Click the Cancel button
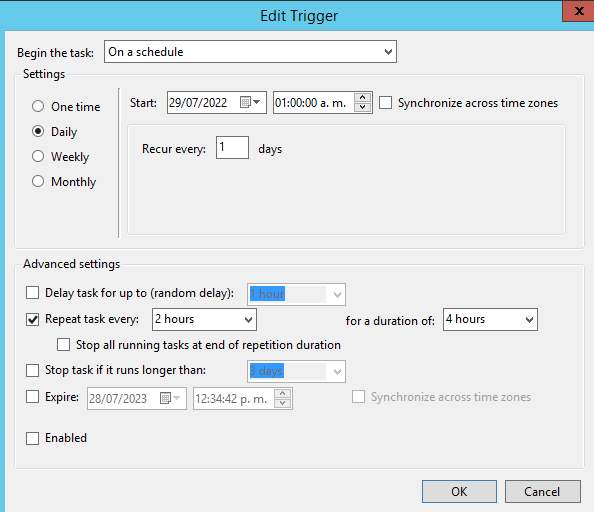 542,492
